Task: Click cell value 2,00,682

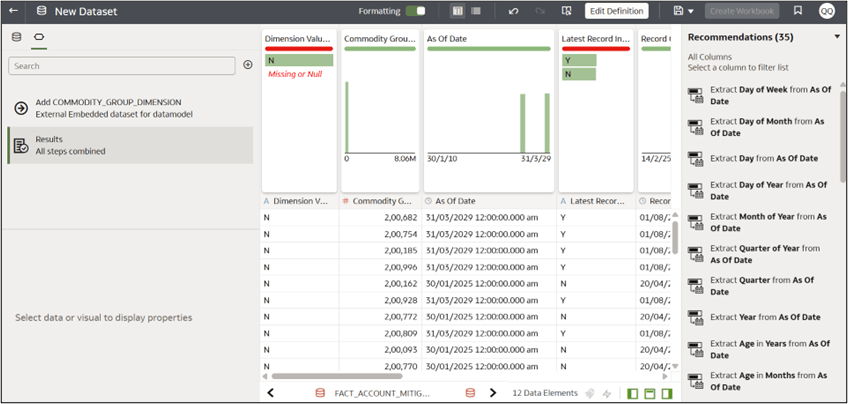Action: (400, 217)
